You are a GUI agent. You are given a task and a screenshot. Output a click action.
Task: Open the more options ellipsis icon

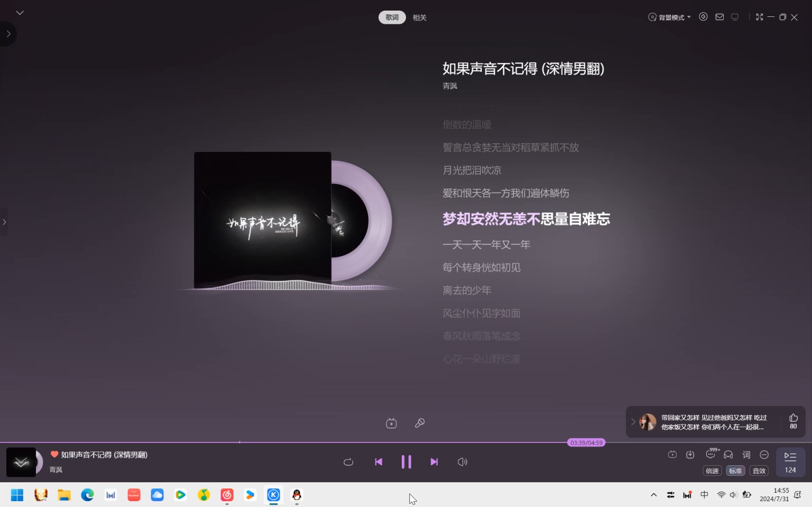[x=764, y=455]
